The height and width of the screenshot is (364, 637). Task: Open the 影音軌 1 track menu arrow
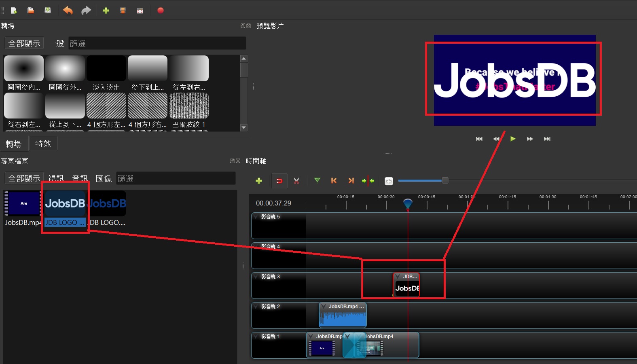[256, 336]
